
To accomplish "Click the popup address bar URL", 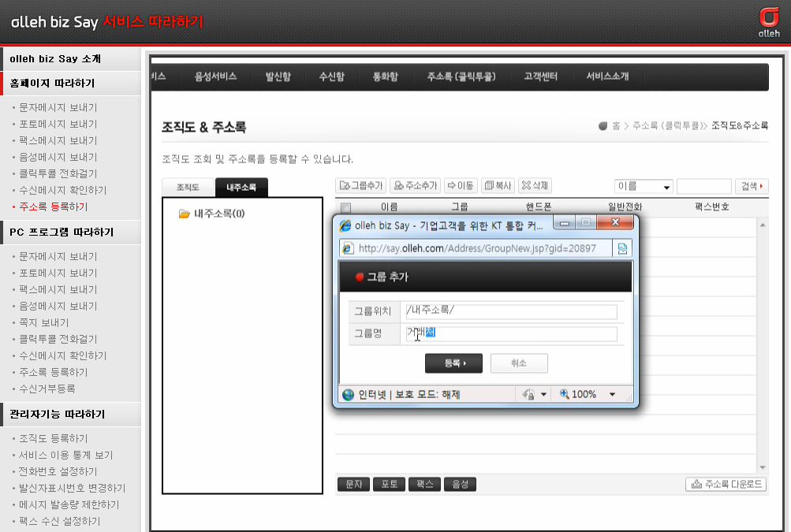I will [477, 248].
